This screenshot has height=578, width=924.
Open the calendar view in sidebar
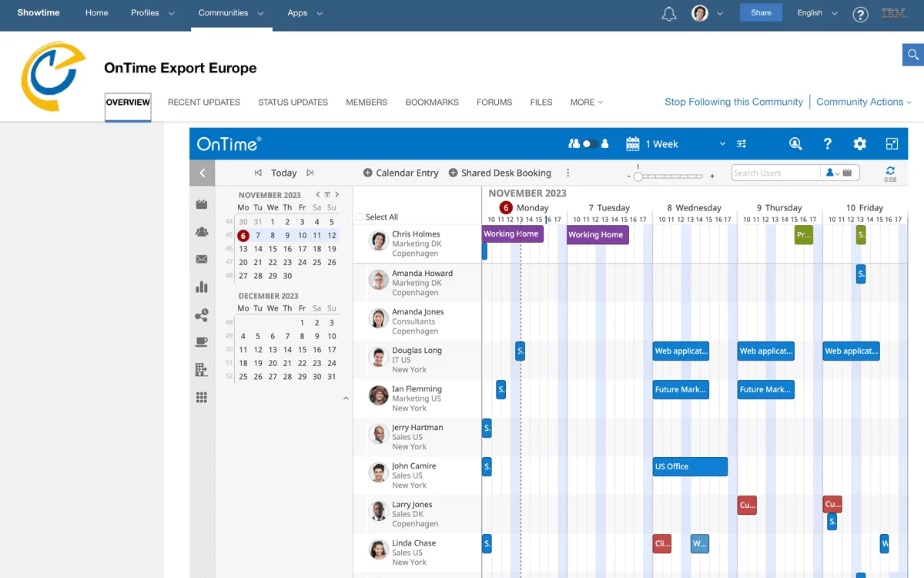click(202, 204)
